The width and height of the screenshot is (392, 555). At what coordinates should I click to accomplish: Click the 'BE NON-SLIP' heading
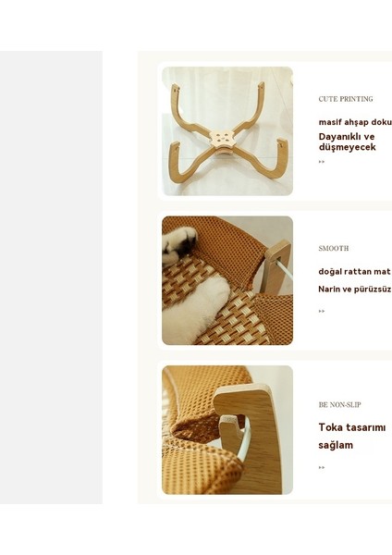(339, 405)
